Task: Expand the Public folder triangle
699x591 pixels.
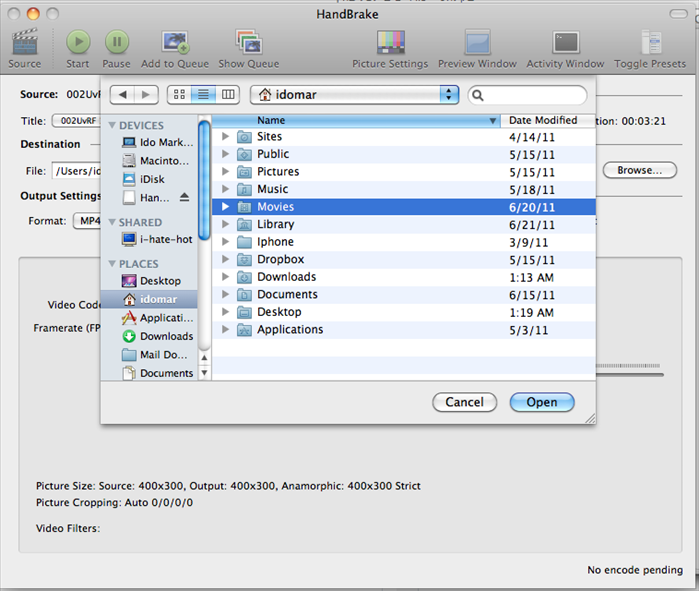Action: 225,154
